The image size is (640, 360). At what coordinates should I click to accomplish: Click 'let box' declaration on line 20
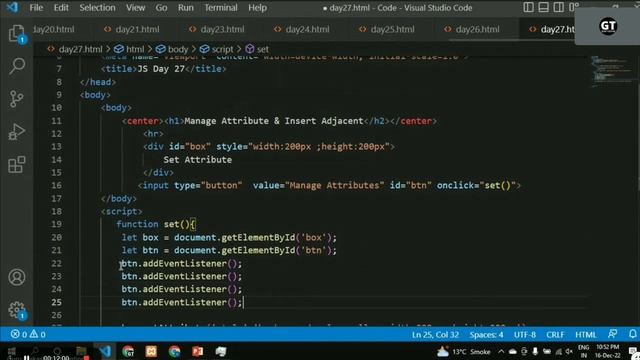click(x=140, y=238)
